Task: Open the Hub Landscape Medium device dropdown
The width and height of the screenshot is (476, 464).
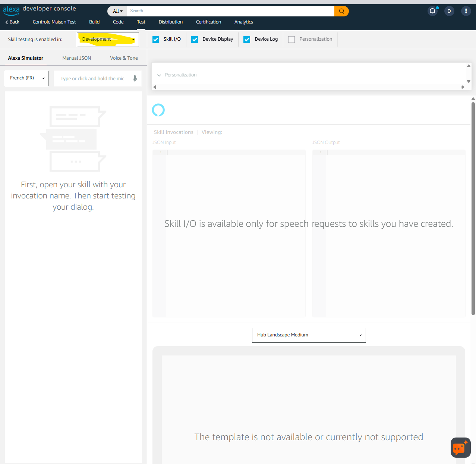Action: click(309, 335)
